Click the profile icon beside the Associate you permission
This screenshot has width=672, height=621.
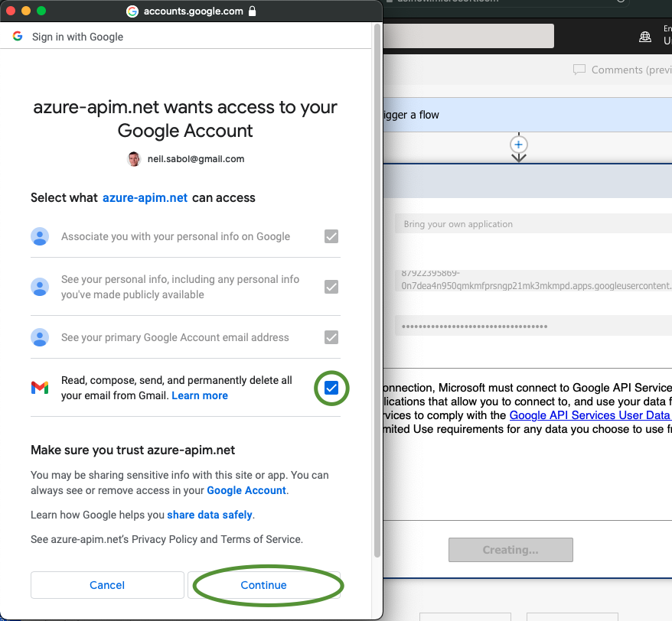40,236
